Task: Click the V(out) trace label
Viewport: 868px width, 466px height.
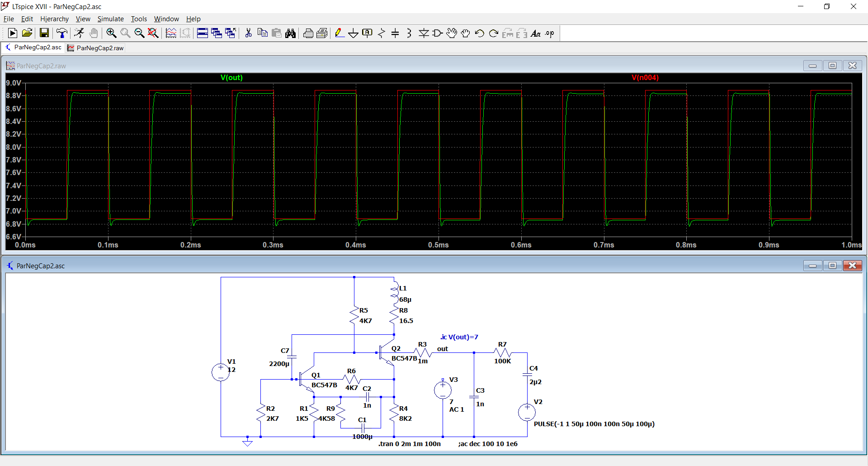Action: 231,78
